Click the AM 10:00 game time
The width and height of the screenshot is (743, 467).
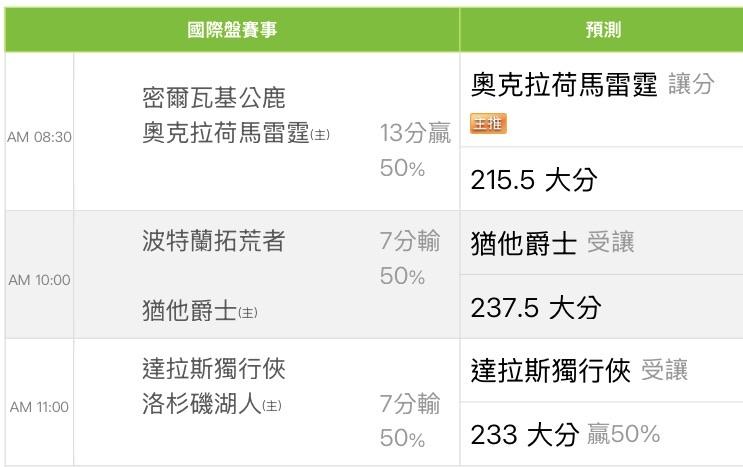[x=39, y=280]
